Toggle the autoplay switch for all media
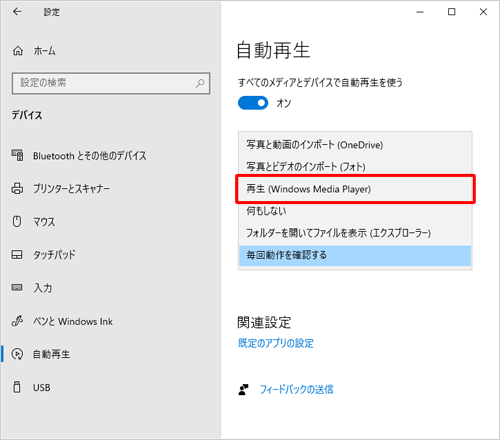Viewport: 500px width, 440px height. click(253, 103)
